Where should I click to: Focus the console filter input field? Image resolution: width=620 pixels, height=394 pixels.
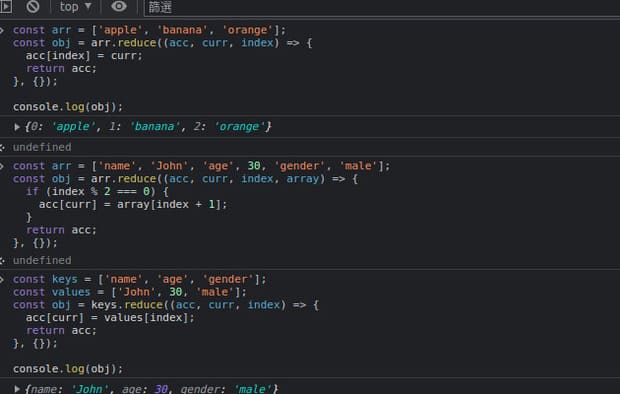pos(382,7)
